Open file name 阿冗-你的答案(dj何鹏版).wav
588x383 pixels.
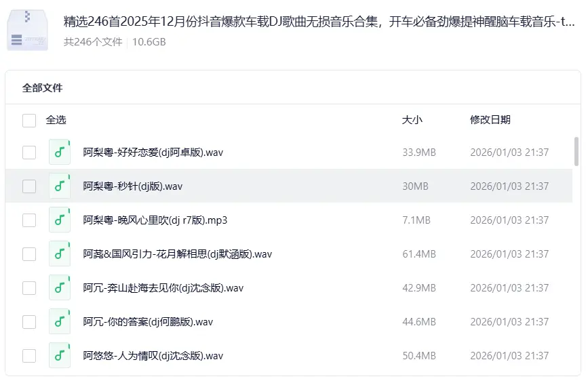point(148,322)
